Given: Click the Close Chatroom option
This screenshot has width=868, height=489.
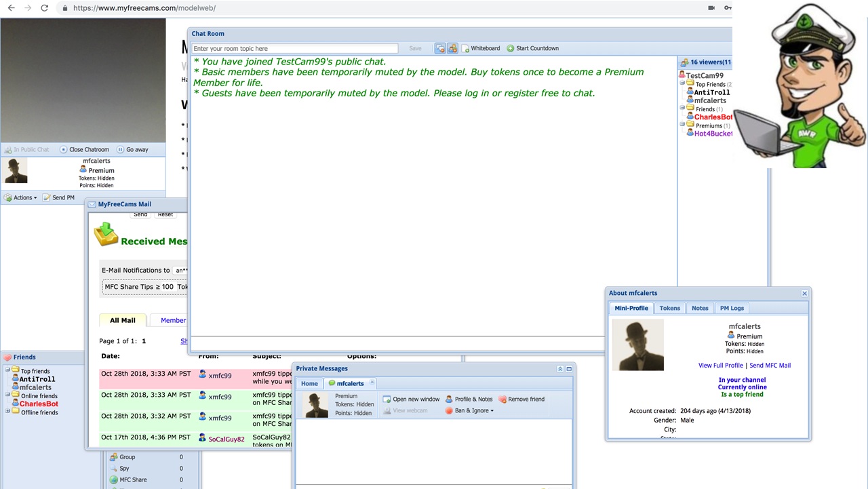Looking at the screenshot, I should (84, 149).
